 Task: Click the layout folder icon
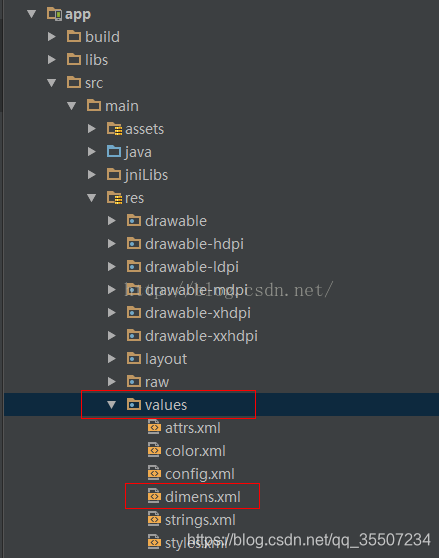(x=134, y=358)
